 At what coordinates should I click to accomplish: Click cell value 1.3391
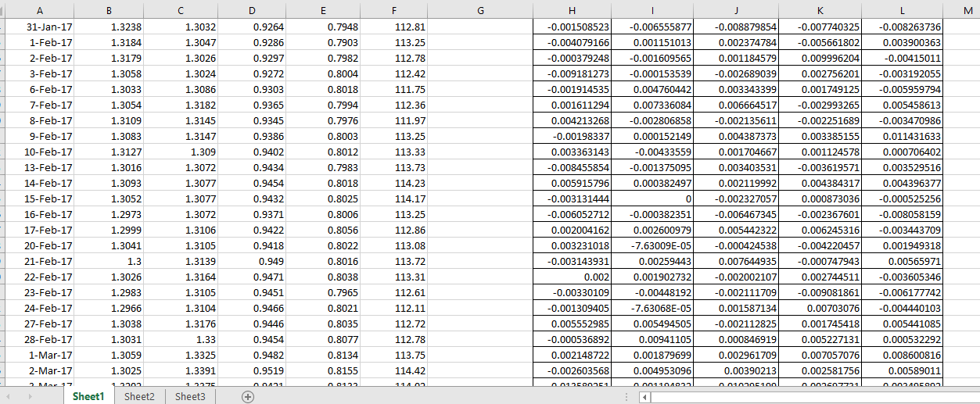pyautogui.click(x=180, y=370)
